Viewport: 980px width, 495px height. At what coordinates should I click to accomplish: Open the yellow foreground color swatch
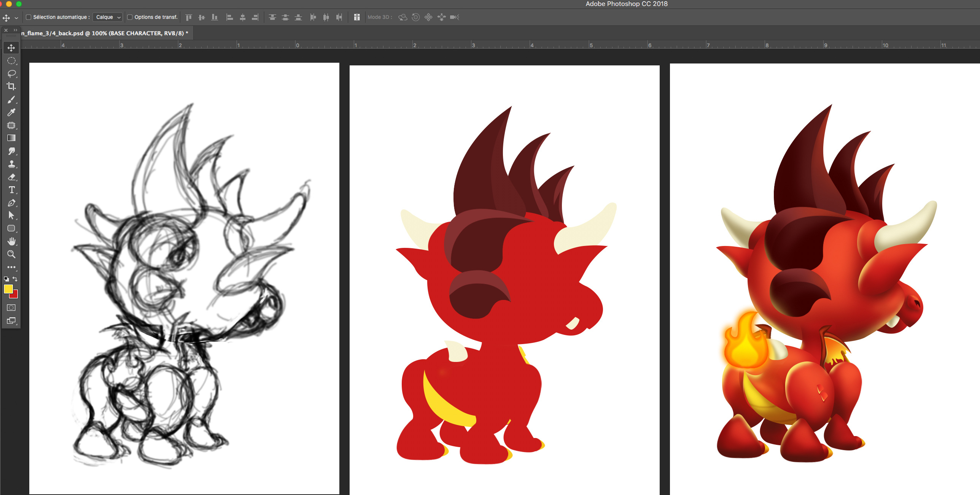8,289
